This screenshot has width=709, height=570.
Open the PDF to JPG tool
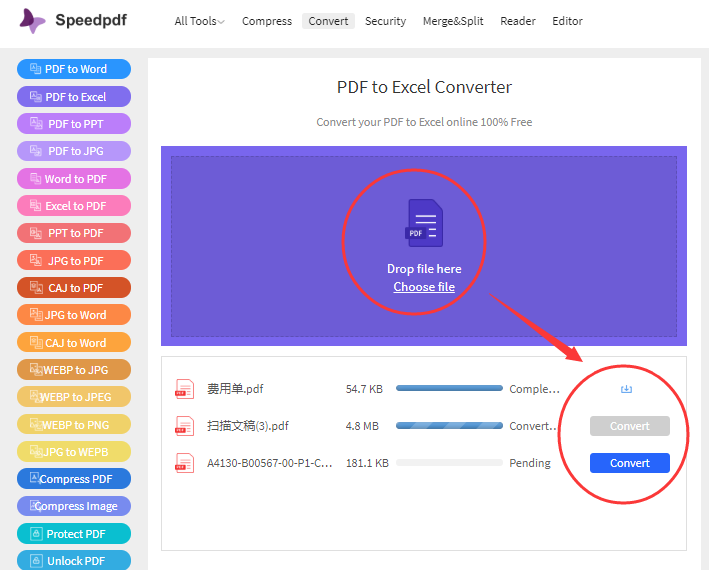[74, 151]
